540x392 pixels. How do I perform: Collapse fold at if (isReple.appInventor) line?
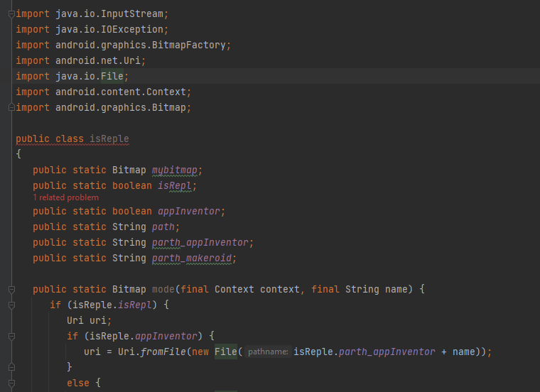[x=11, y=336]
